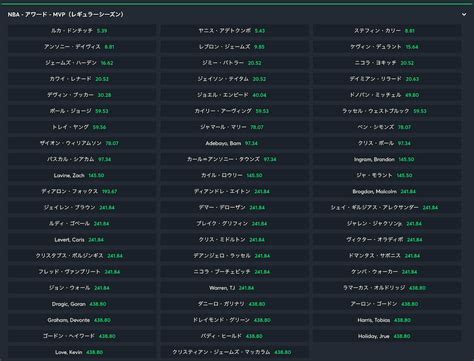Viewport: 474px width, 361px height.
Task: Pick アーロン・ゴードン selection
Action: click(x=387, y=304)
